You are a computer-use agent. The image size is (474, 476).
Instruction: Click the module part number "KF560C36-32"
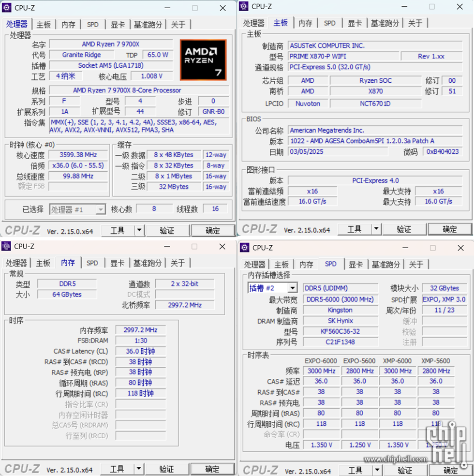341,331
